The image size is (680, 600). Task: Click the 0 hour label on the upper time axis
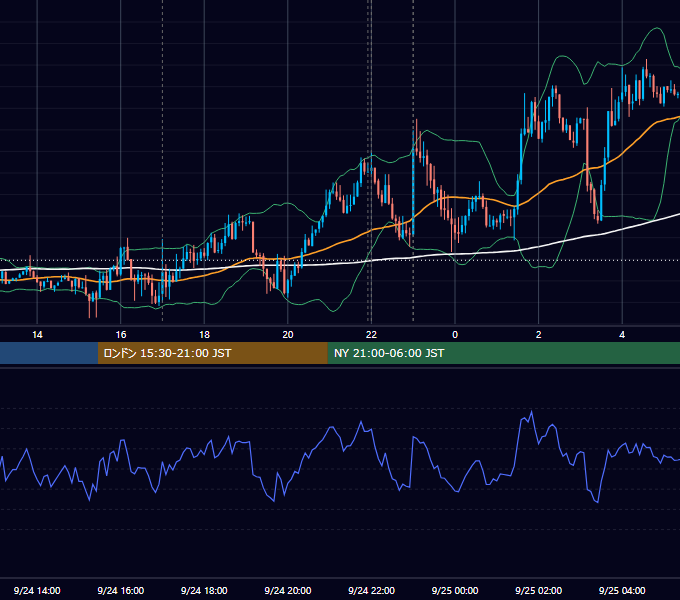(455, 335)
